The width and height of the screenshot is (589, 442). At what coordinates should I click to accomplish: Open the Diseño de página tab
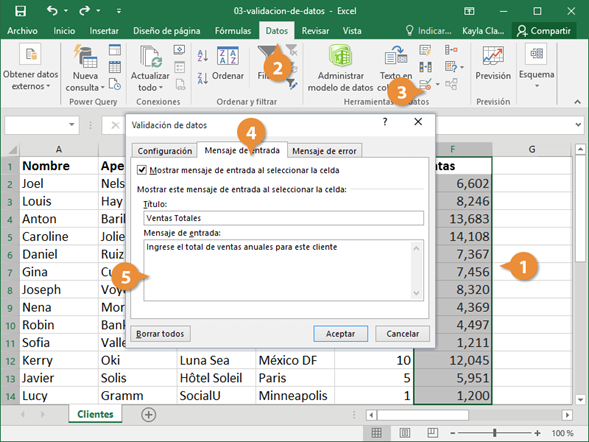click(x=166, y=31)
